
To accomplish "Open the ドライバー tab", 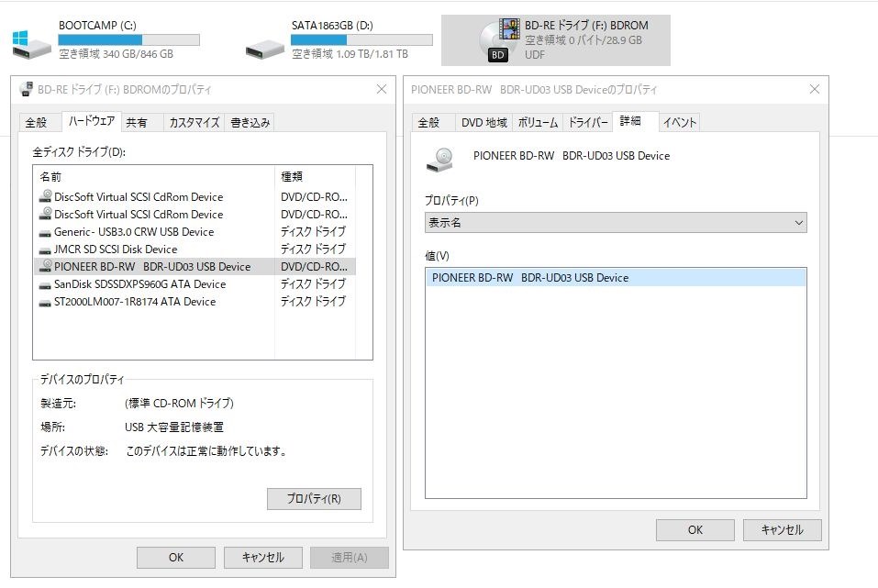I will pos(588,123).
